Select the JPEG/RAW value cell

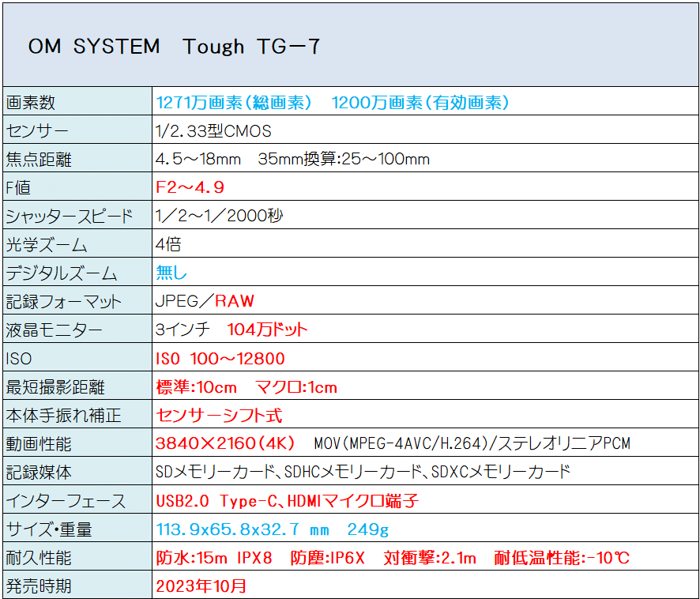[x=425, y=300]
